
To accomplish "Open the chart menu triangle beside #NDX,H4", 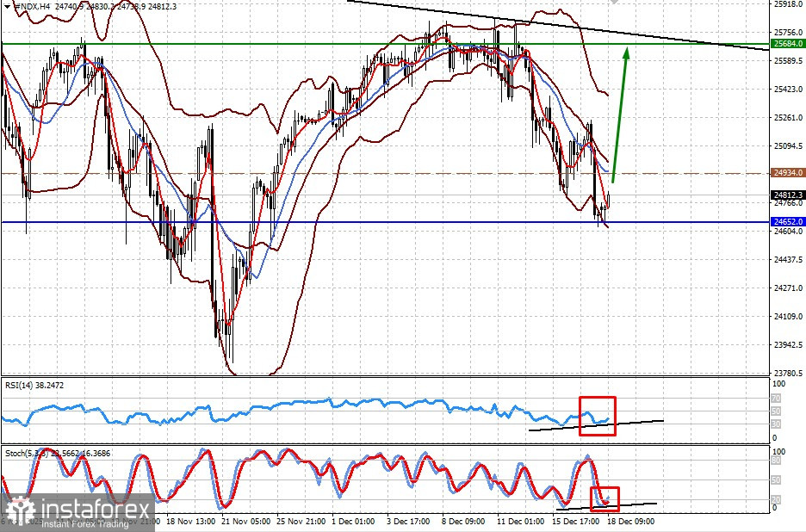I will (7, 7).
